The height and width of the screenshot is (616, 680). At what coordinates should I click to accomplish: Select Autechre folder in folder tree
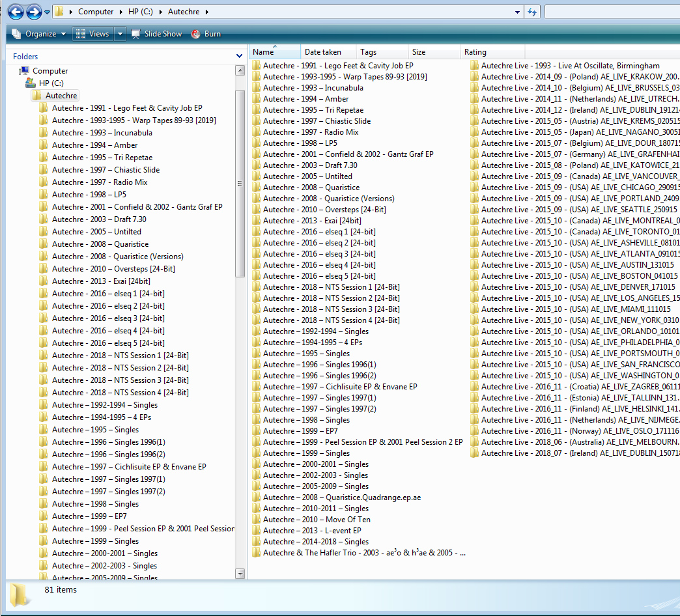(x=61, y=95)
